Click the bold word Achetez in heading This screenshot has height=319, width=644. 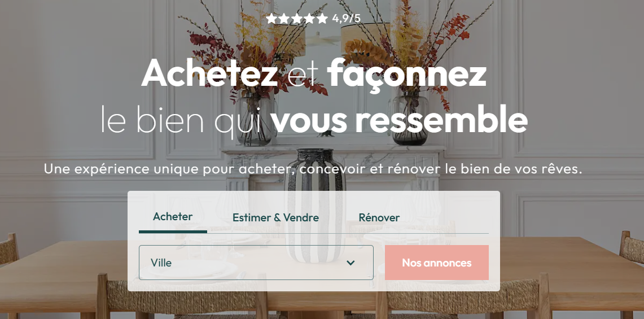(x=209, y=72)
